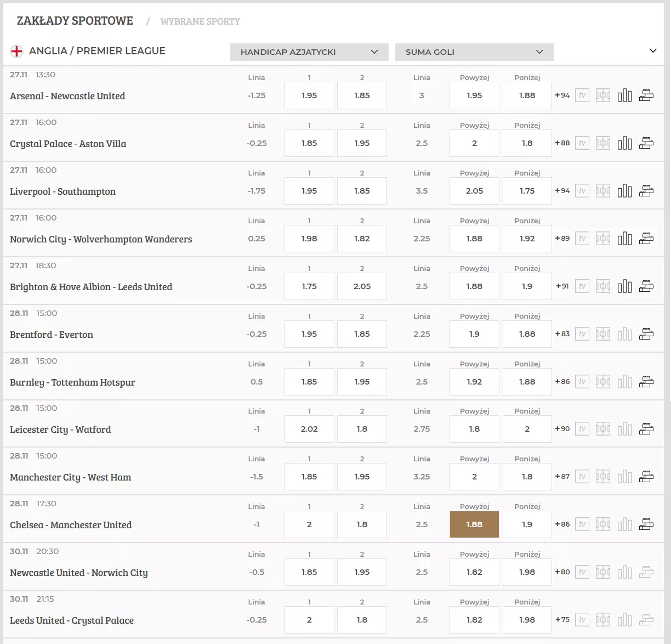The width and height of the screenshot is (671, 644).
Task: Expand +94 more markets for Arsenal - Newcastle
Action: coord(562,95)
